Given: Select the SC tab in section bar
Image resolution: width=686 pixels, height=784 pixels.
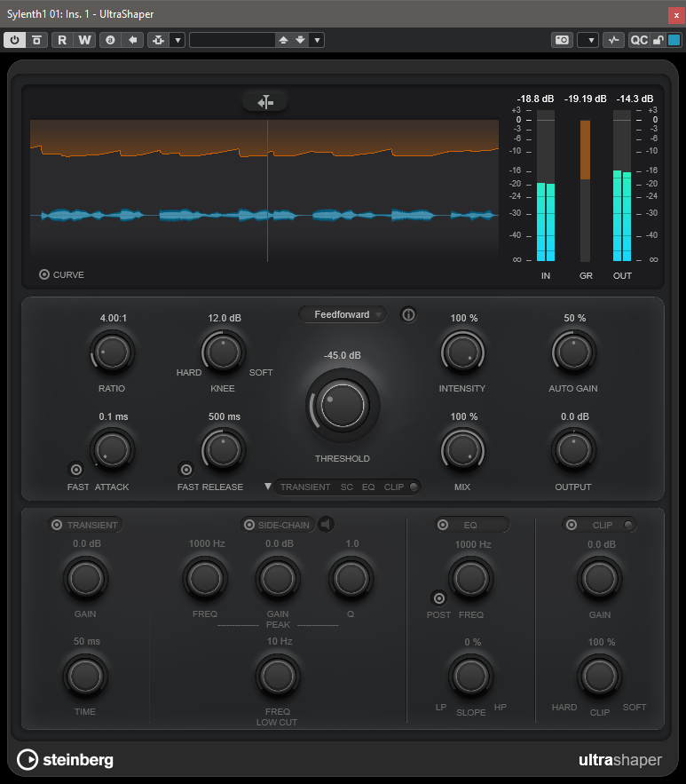Looking at the screenshot, I should (x=346, y=487).
